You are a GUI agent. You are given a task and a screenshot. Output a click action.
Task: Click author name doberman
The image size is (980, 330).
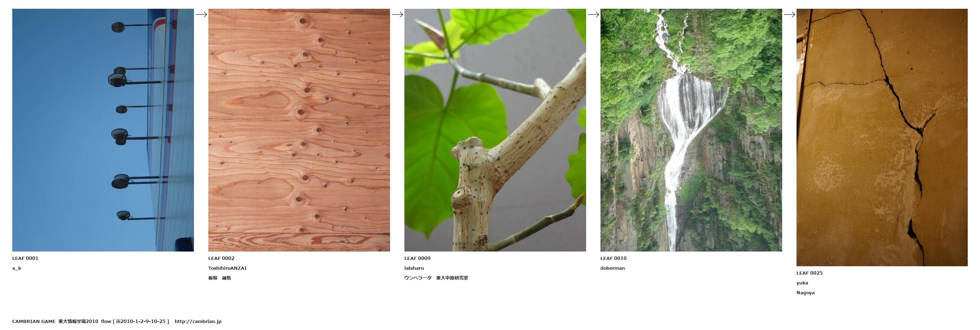[x=612, y=268]
